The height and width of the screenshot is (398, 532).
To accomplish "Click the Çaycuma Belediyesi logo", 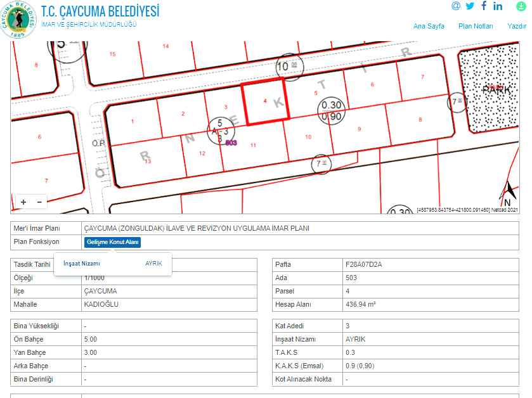I will coord(18,19).
